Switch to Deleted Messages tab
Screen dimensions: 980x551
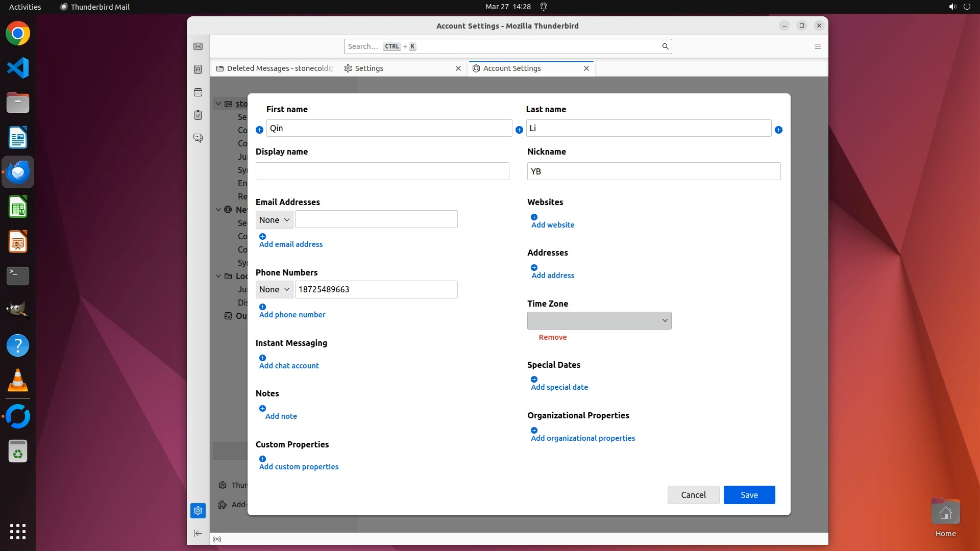276,68
